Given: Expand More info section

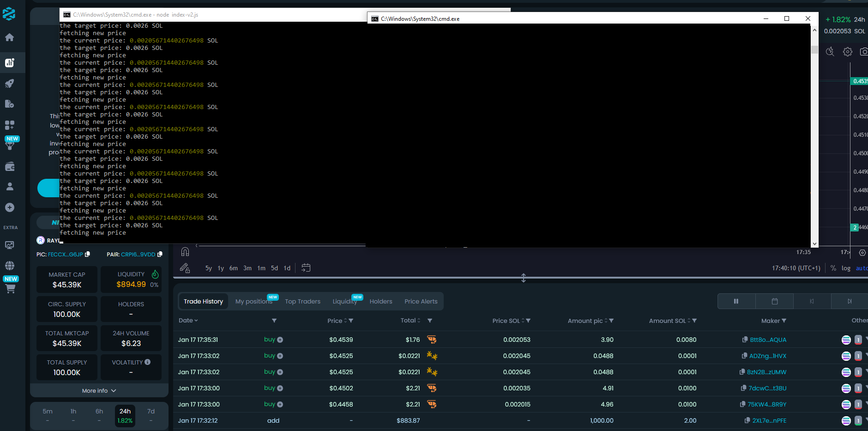Looking at the screenshot, I should tap(99, 391).
